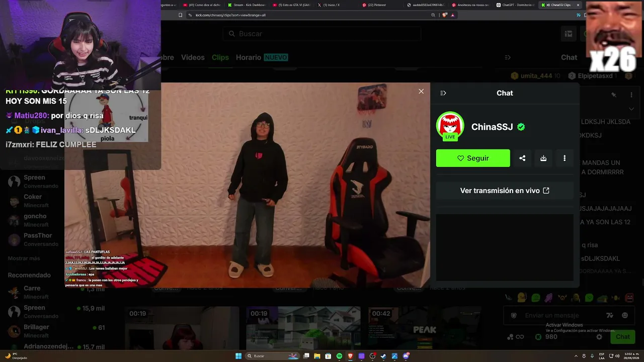Focus the Buscar search field on Kick

coord(322,34)
